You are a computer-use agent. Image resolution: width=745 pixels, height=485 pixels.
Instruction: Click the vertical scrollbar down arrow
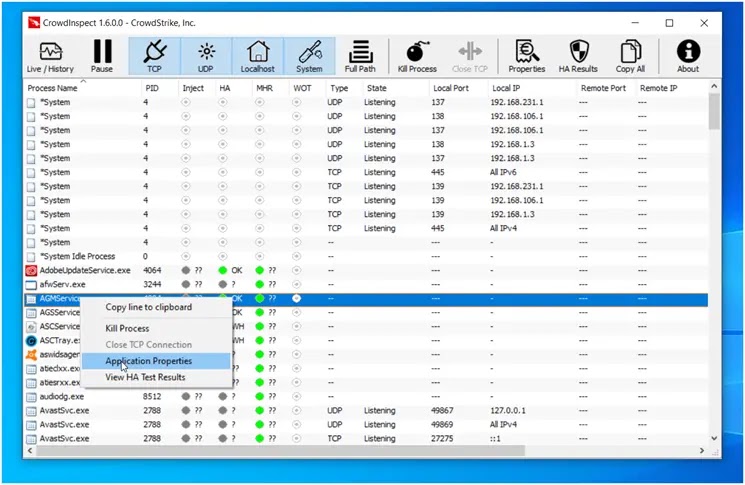coord(714,438)
